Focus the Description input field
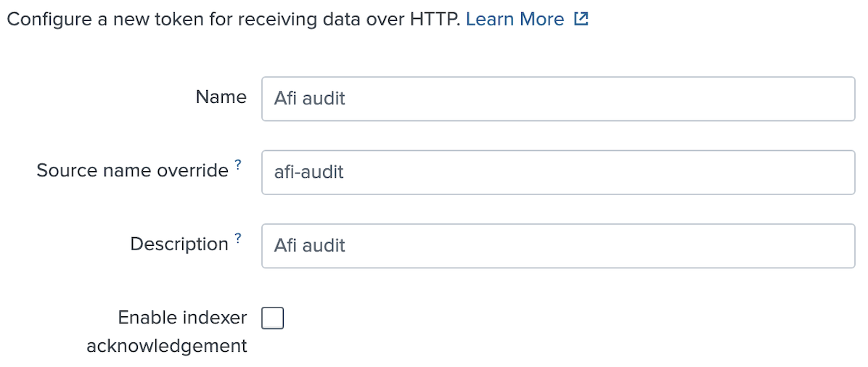Viewport: 868px width, 367px height. pos(558,246)
